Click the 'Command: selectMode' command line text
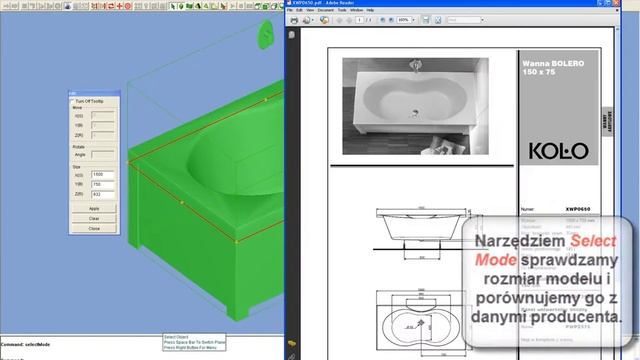The height and width of the screenshot is (360, 640). [x=25, y=344]
